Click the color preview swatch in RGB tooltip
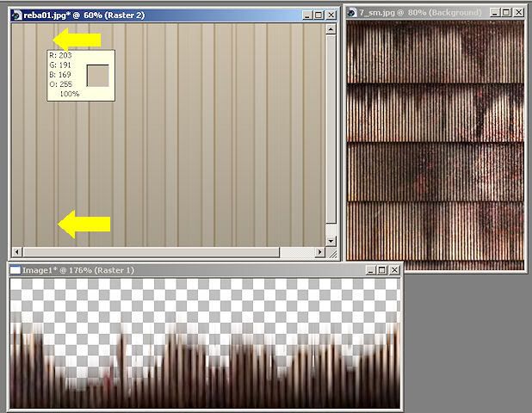Viewport: 532px width, 413px height. (x=98, y=75)
